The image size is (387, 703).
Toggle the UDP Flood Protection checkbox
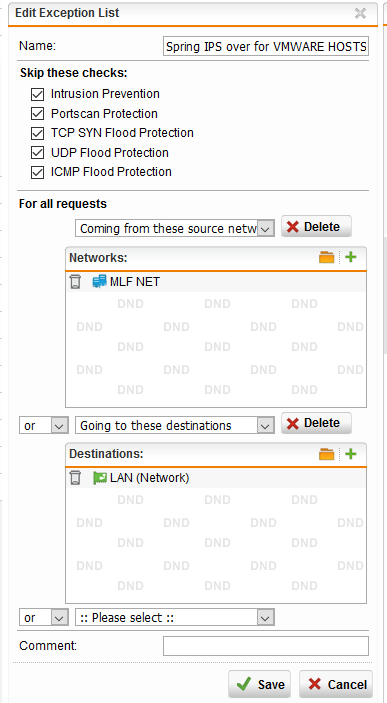click(37, 153)
